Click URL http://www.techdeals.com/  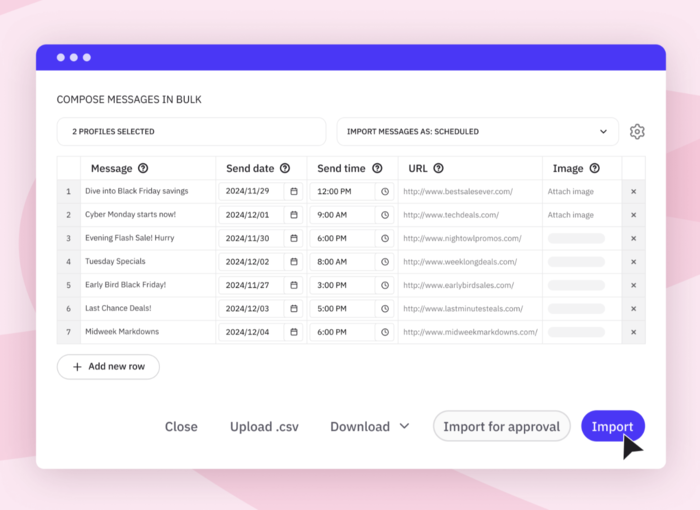(x=451, y=215)
